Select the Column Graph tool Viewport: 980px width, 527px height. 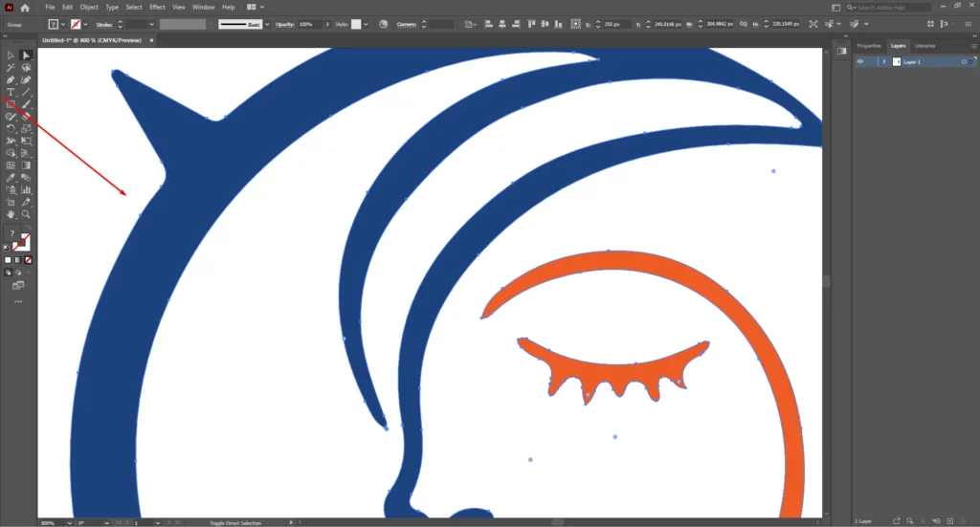point(26,189)
